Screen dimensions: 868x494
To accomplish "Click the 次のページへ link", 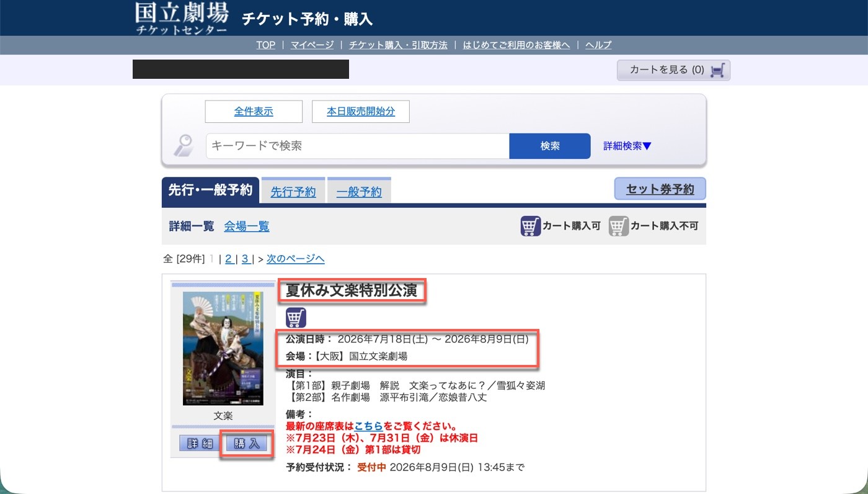I will pyautogui.click(x=296, y=259).
